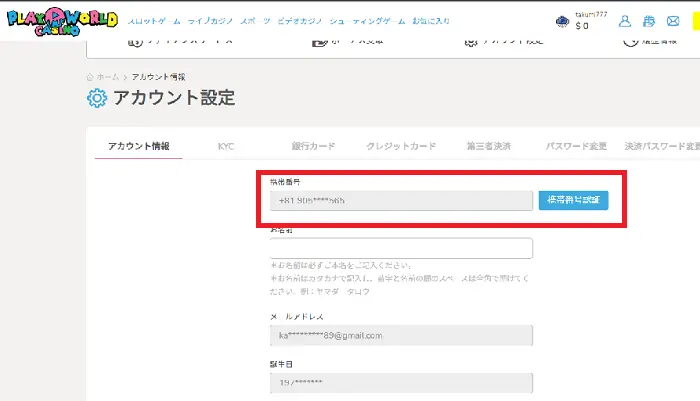Open the スロットゲーム menu
This screenshot has width=700, height=401.
coord(154,20)
